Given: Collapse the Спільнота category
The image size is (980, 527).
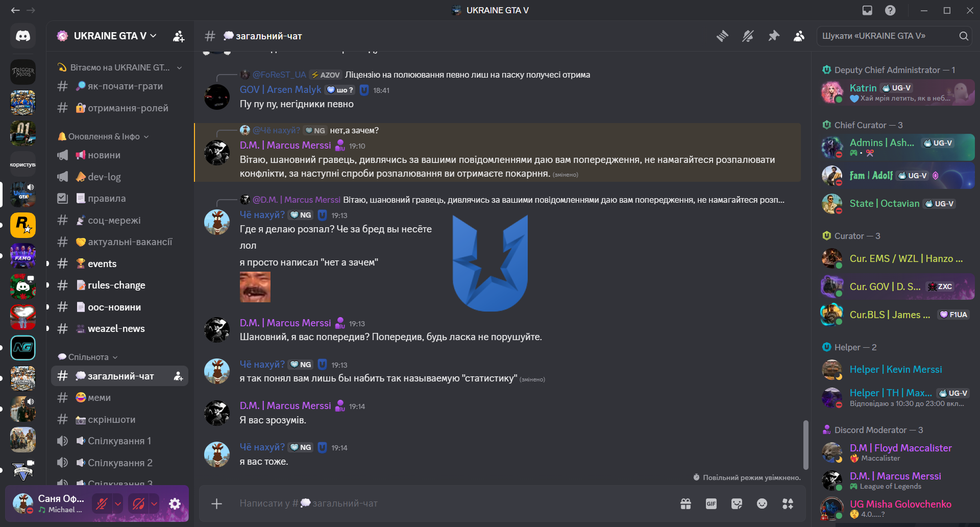Looking at the screenshot, I should pos(88,357).
